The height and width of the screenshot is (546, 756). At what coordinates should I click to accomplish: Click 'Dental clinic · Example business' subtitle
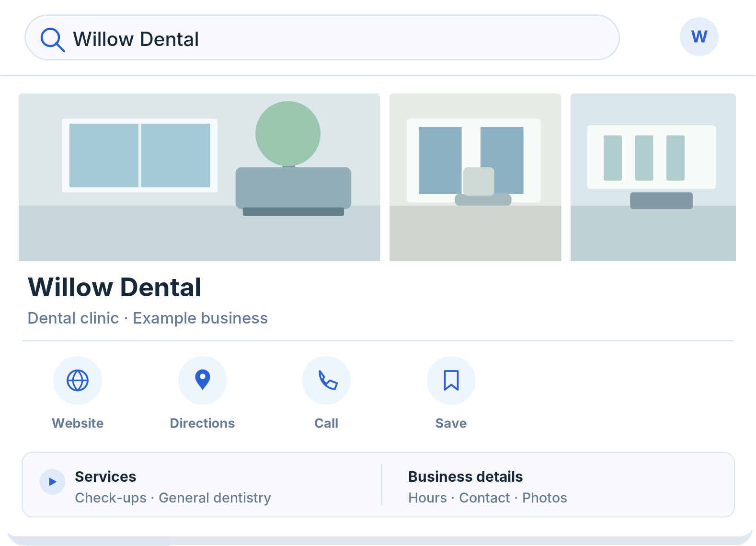pos(148,318)
